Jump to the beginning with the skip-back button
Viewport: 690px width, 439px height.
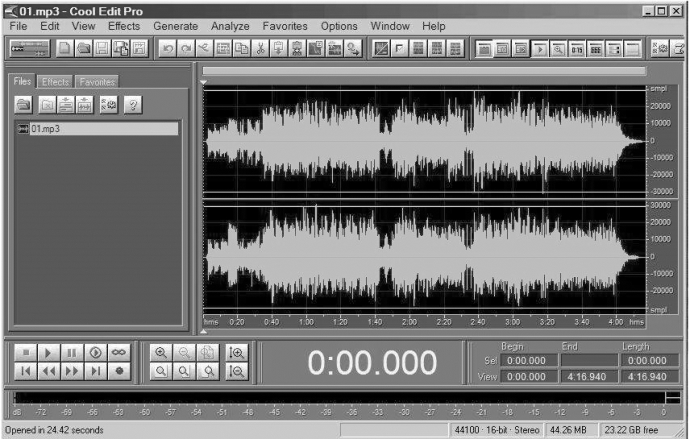click(x=26, y=371)
